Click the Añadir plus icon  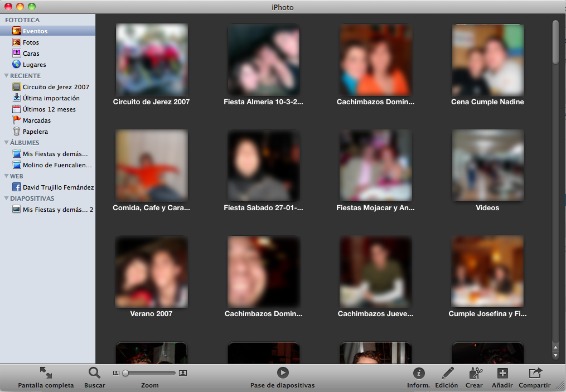click(502, 373)
